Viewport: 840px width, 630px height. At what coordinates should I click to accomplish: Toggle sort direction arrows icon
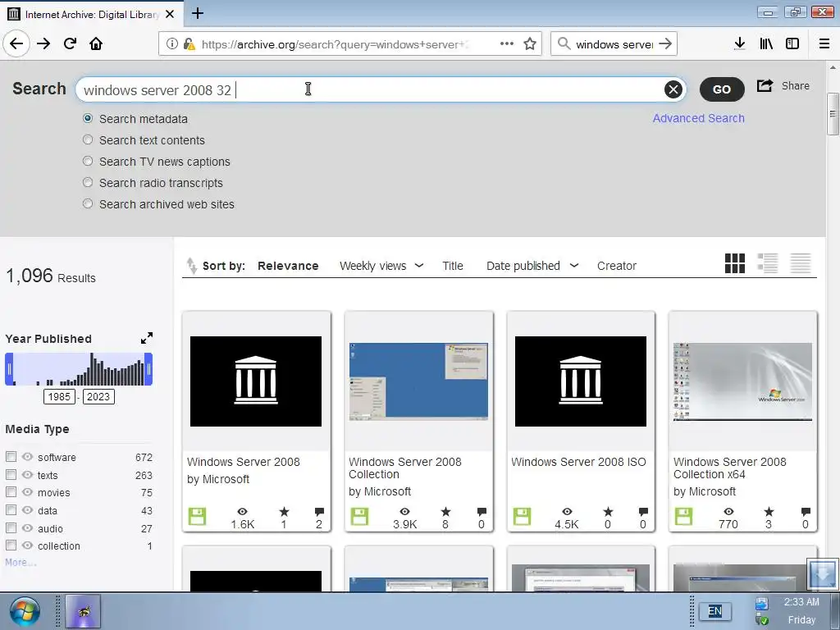191,265
